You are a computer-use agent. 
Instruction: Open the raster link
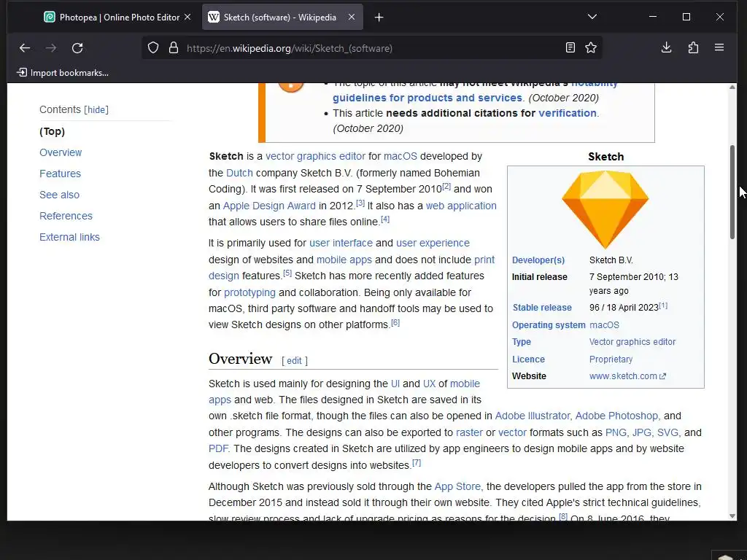pos(469,432)
